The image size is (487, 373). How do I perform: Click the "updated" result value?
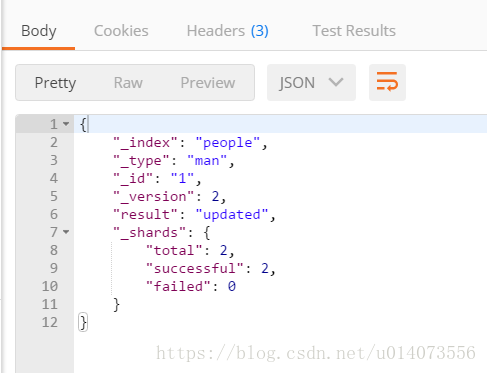pyautogui.click(x=232, y=215)
